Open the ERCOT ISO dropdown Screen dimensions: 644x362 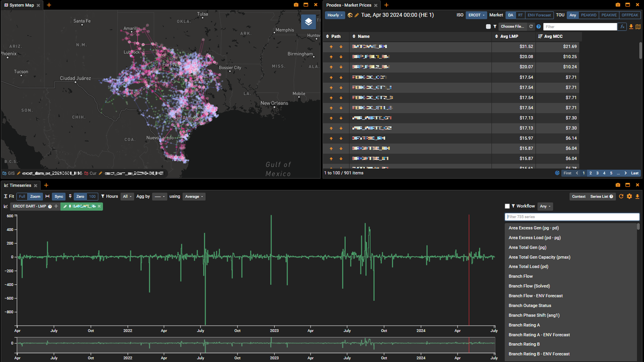[476, 15]
